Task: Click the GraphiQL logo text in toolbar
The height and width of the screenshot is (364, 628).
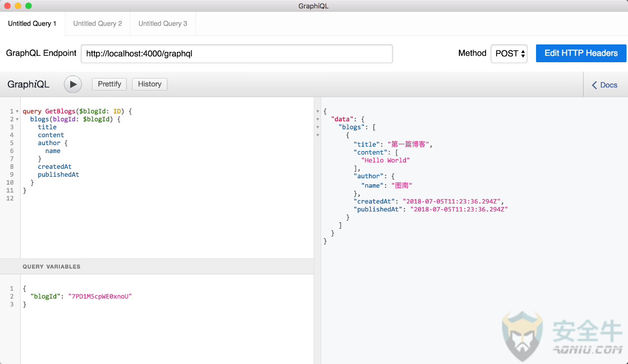Action: click(28, 84)
